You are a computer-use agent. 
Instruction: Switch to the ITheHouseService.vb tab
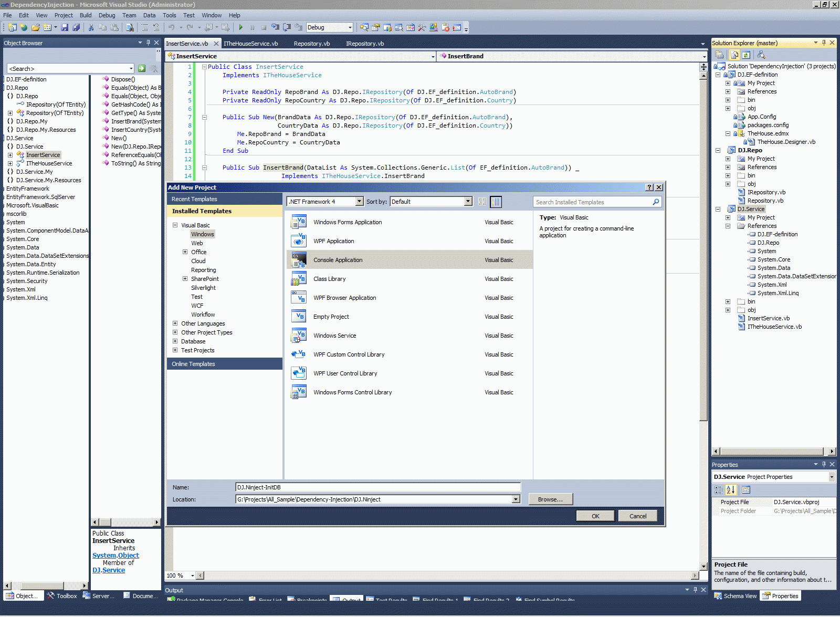click(251, 44)
